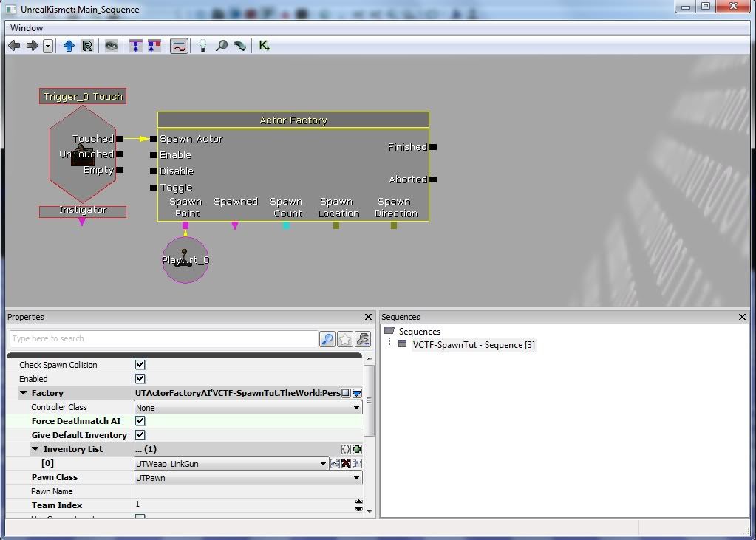The width and height of the screenshot is (756, 540).
Task: Focus the property search field
Action: click(x=163, y=338)
